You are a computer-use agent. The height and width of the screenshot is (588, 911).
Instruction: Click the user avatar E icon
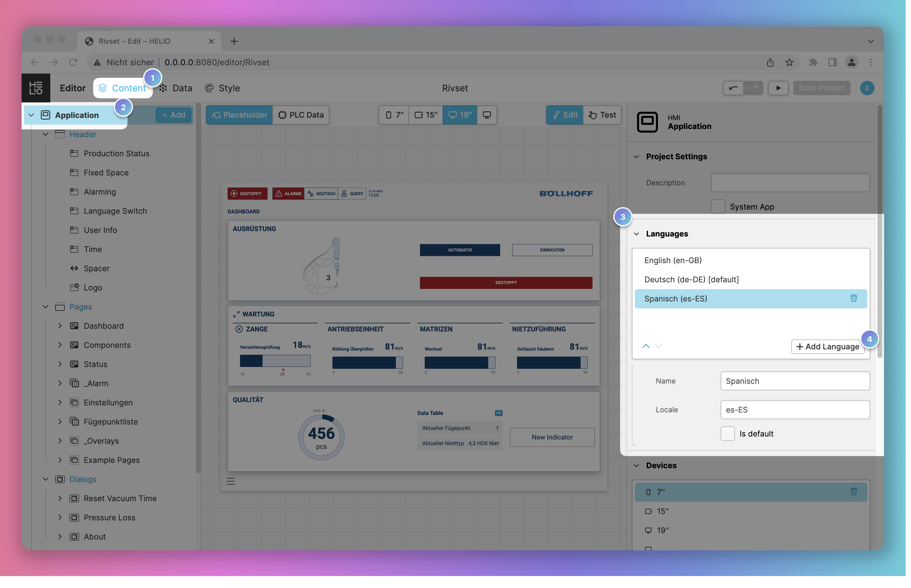[x=867, y=88]
